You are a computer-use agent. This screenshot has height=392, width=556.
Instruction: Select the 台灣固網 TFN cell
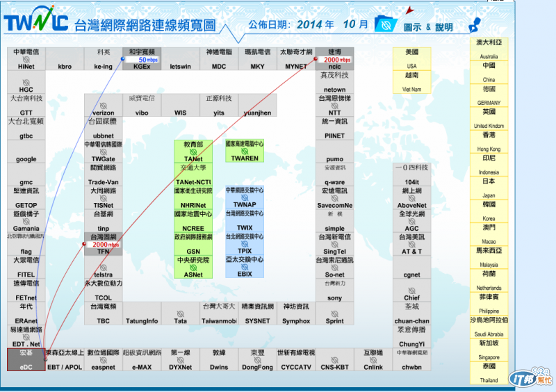104,244
